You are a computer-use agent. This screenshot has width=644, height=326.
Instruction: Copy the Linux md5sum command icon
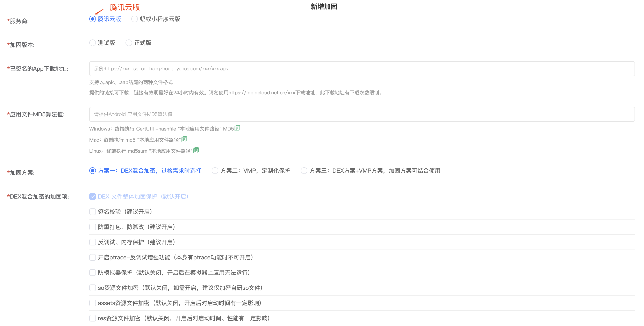196,150
